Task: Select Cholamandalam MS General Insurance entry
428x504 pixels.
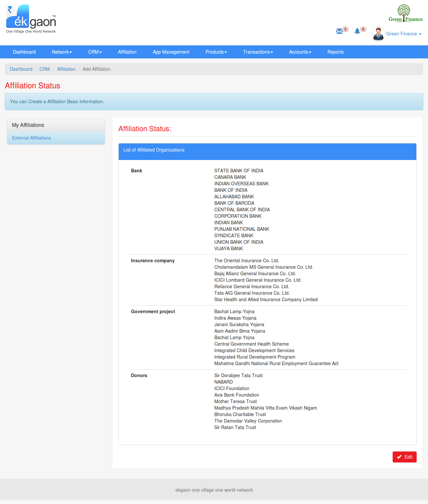Action: point(264,267)
